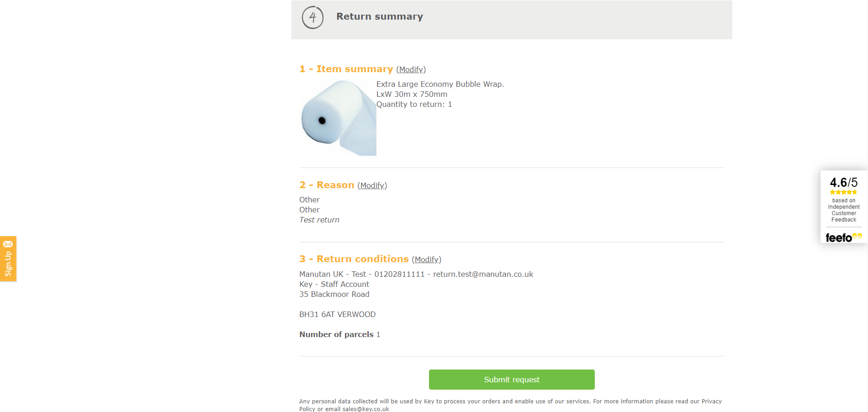868x412 pixels.
Task: Click the envelope icon on Sign Up tab
Action: click(x=8, y=244)
